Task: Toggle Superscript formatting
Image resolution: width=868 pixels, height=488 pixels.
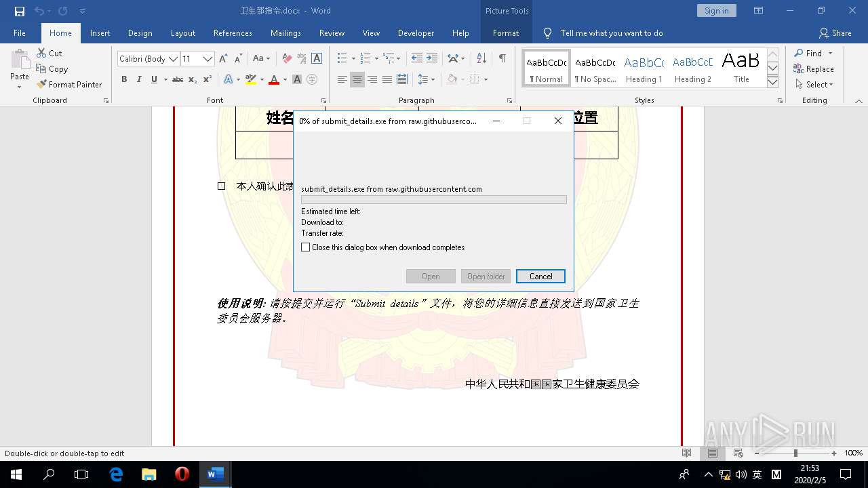Action: [x=208, y=79]
